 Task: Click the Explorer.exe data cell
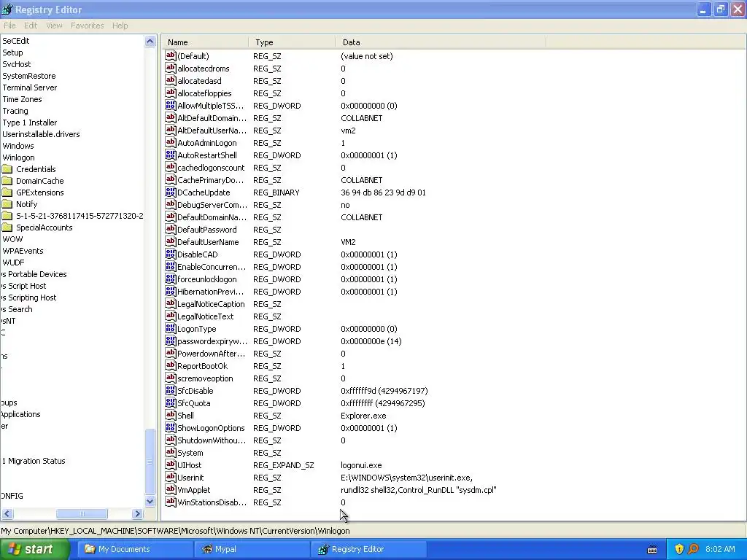pos(363,415)
